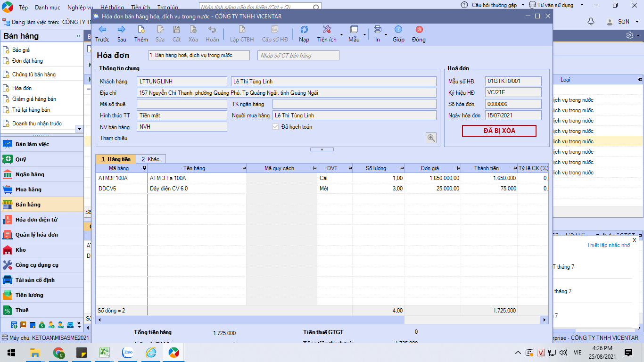Open Zalo from the taskbar
644x362 pixels.
[127, 353]
